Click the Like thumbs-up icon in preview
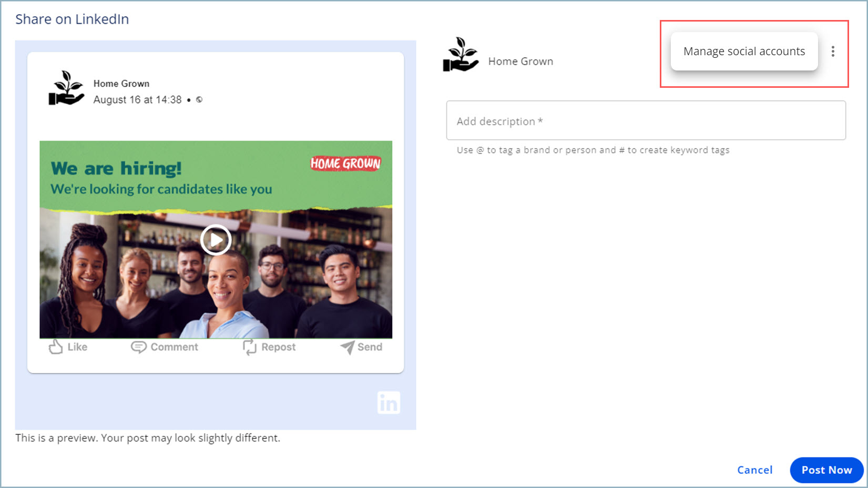The width and height of the screenshot is (868, 488). pos(56,347)
